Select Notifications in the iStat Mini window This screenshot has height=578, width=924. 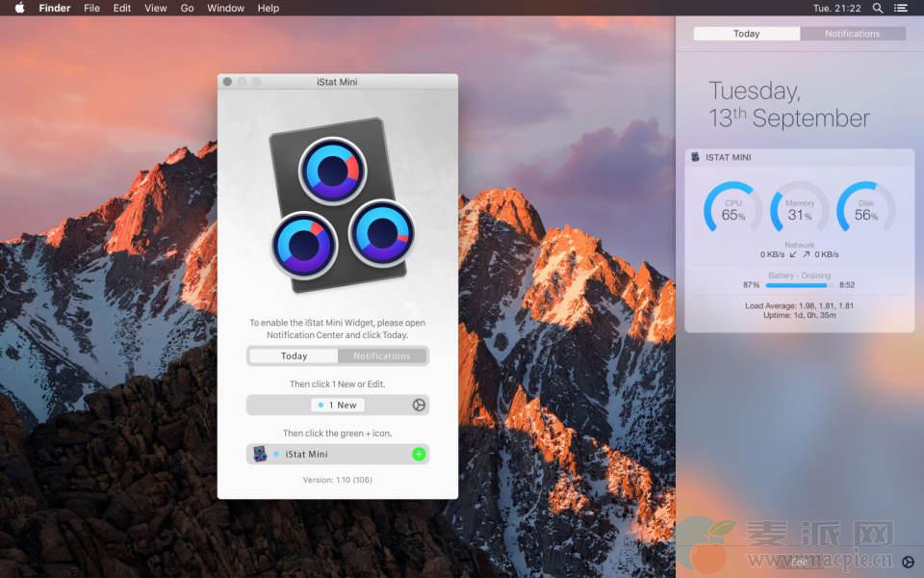[x=382, y=355]
